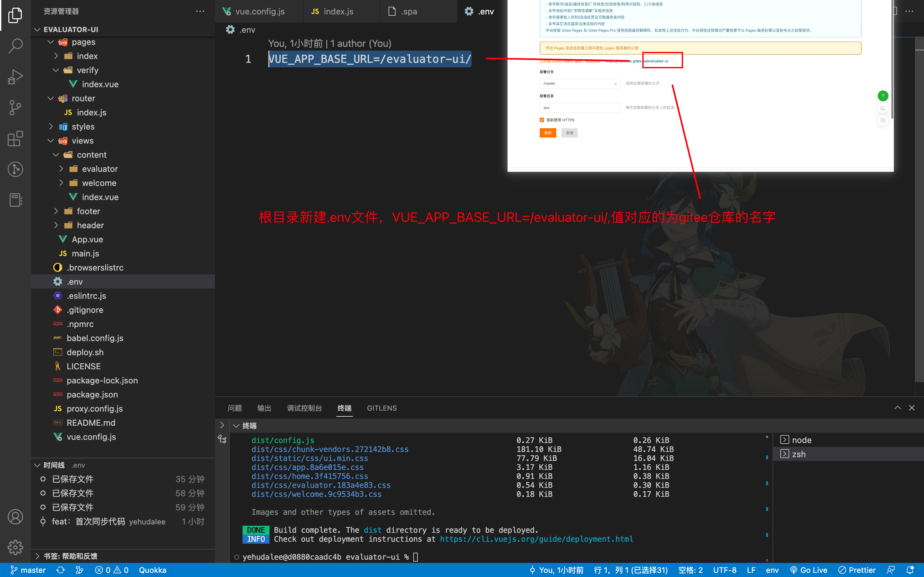Click the git sync changes icon
The image size is (924, 577).
(60, 570)
